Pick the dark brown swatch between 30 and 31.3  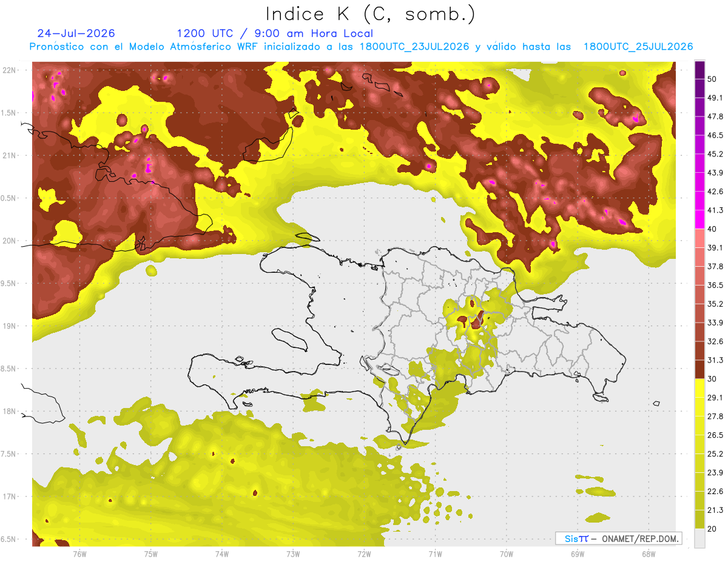[x=699, y=369]
